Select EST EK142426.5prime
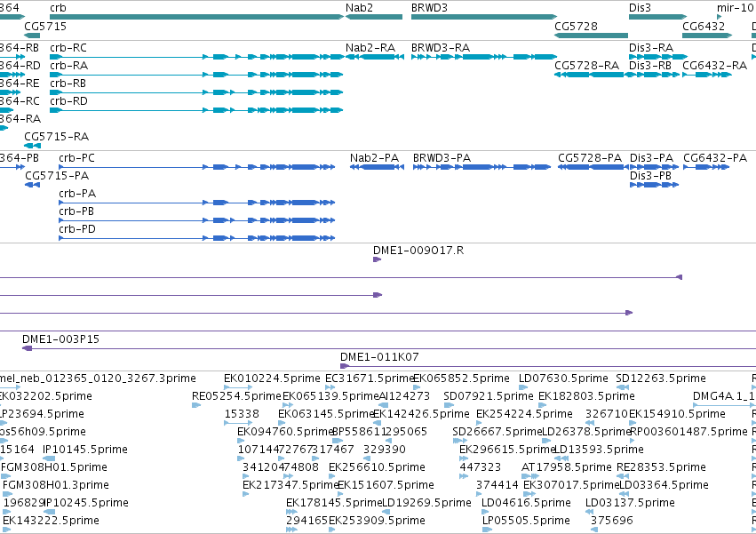The image size is (756, 534). [x=378, y=423]
